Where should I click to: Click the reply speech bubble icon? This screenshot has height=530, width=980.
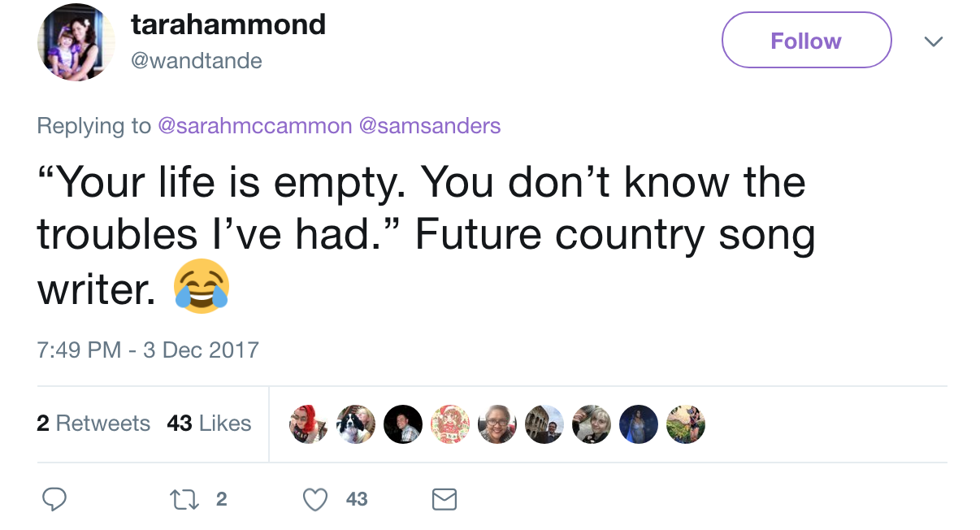click(x=54, y=499)
